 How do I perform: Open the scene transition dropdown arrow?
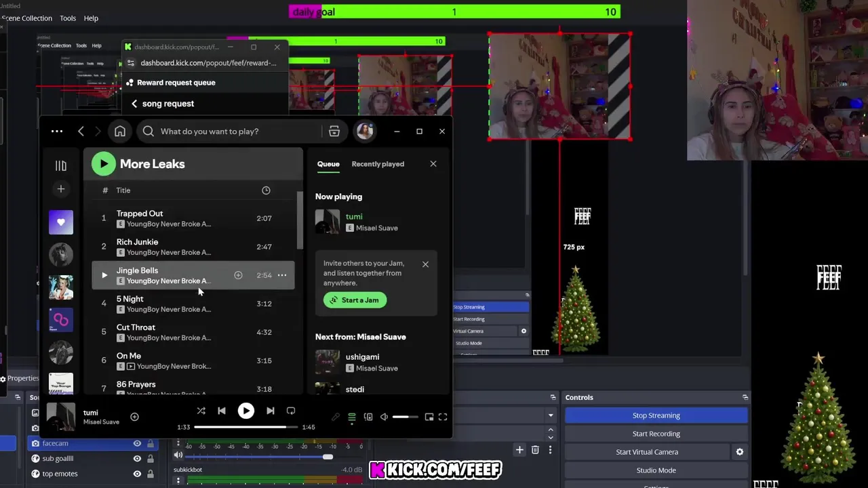pyautogui.click(x=551, y=415)
